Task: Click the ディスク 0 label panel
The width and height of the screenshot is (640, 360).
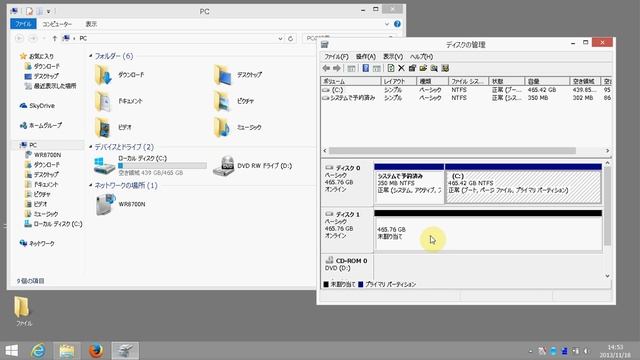Action: [x=347, y=183]
